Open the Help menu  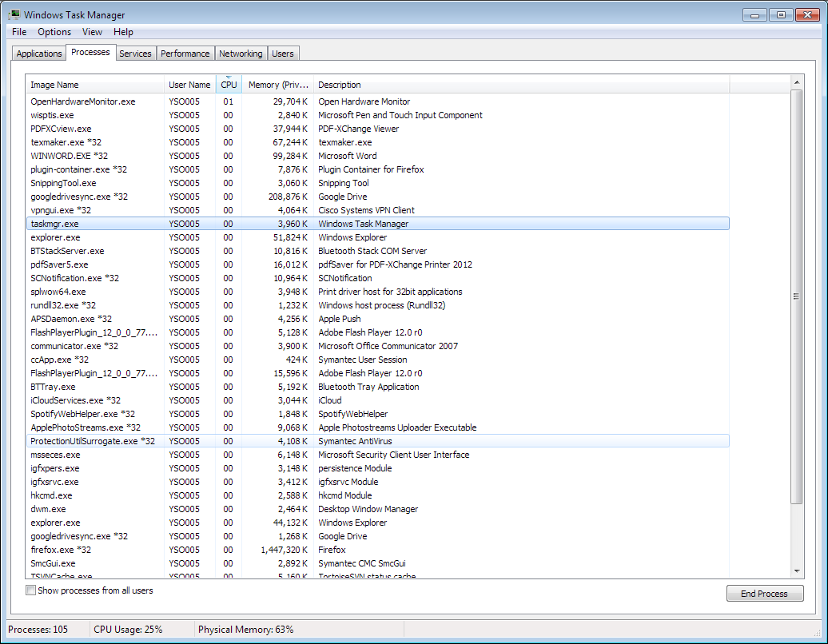click(x=123, y=32)
